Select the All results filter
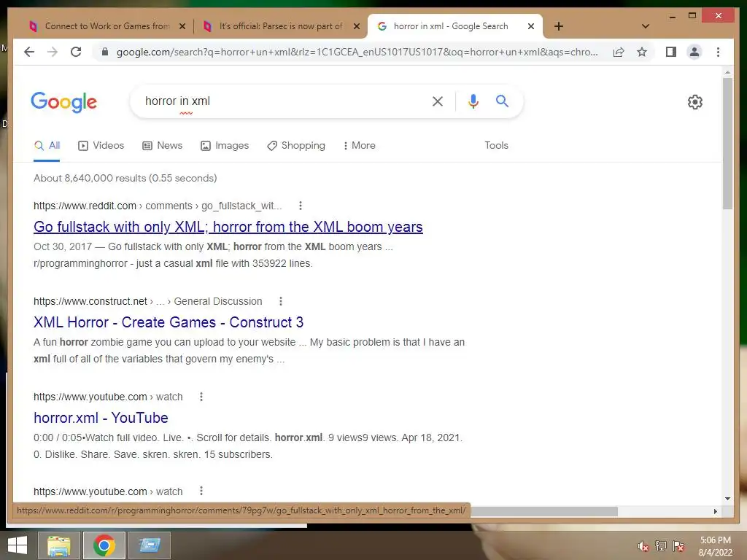The width and height of the screenshot is (747, 560). (x=47, y=145)
